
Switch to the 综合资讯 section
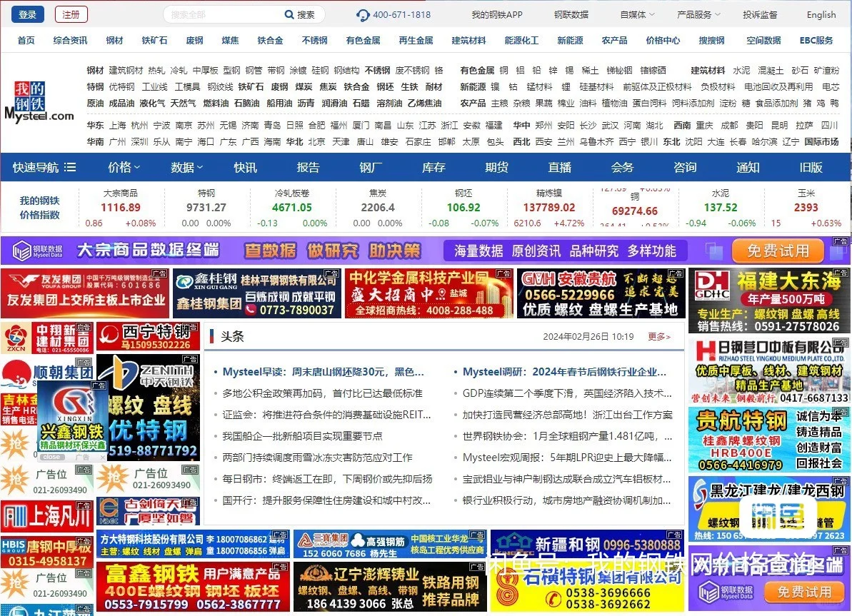(x=69, y=41)
